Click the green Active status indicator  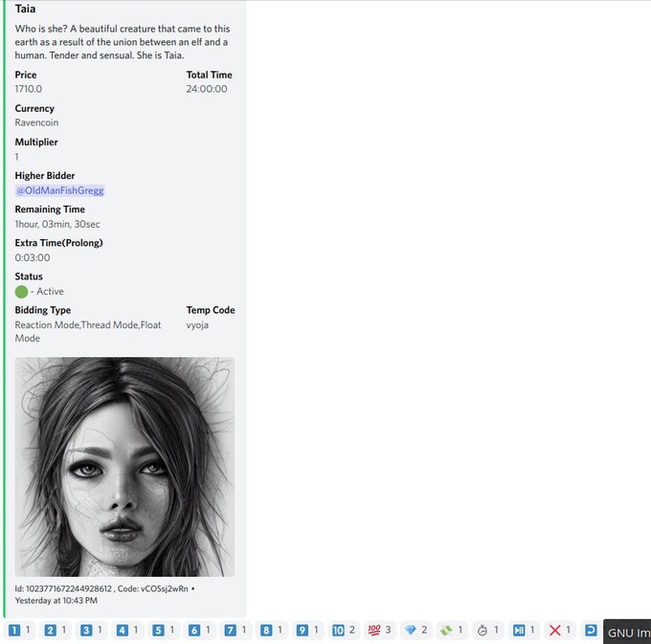[21, 292]
